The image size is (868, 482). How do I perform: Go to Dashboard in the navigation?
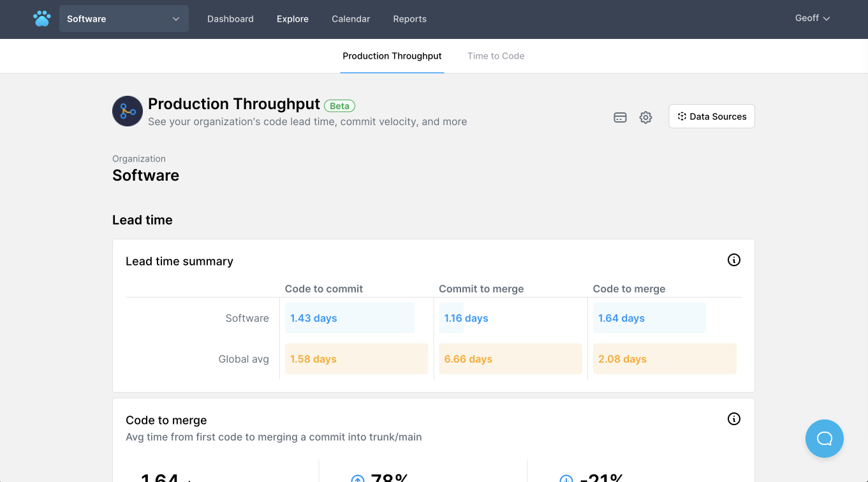[230, 19]
